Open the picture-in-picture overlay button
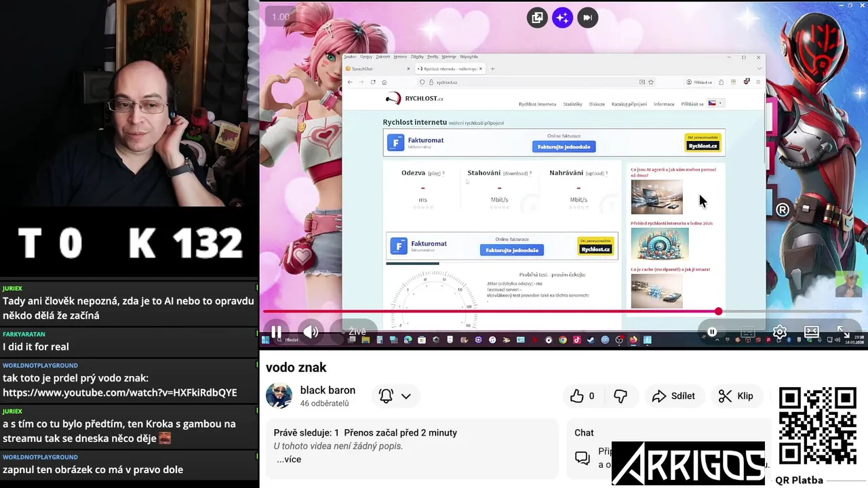868x488 pixels. point(537,18)
